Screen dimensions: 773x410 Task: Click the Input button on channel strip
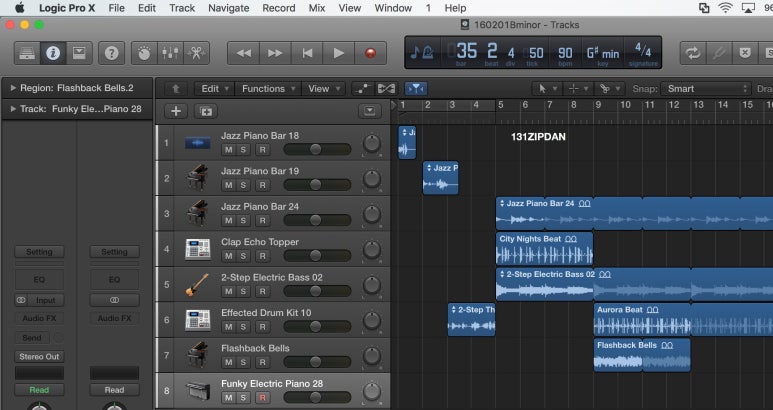click(x=45, y=300)
